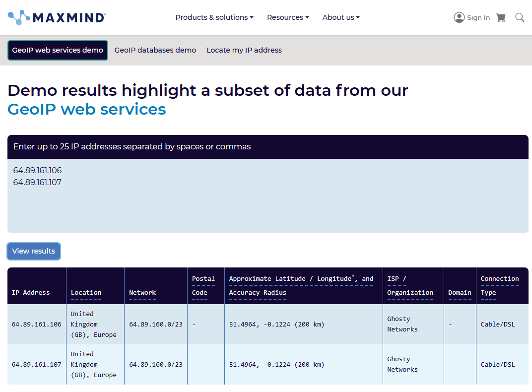Viewport: 532px width, 392px height.
Task: Click inside the IP addresses text area
Action: (268, 203)
